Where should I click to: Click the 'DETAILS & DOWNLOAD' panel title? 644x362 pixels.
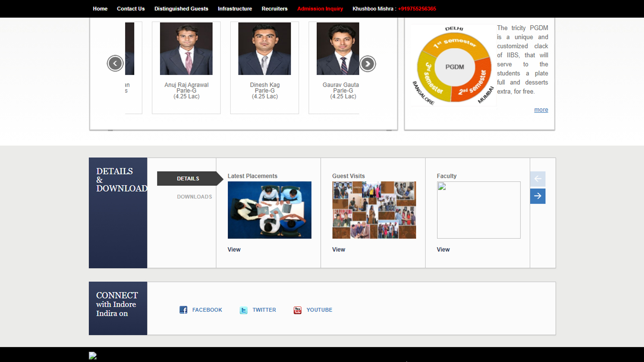pyautogui.click(x=121, y=180)
